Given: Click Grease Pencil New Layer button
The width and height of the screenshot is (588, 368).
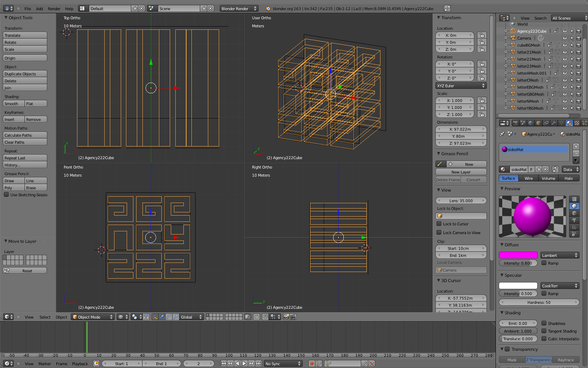Looking at the screenshot, I should [461, 172].
